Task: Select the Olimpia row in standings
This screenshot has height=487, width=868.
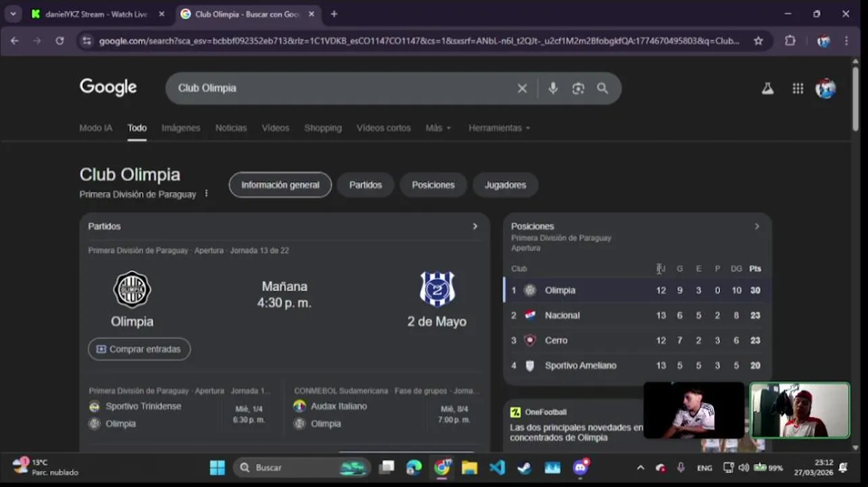Action: tap(637, 290)
